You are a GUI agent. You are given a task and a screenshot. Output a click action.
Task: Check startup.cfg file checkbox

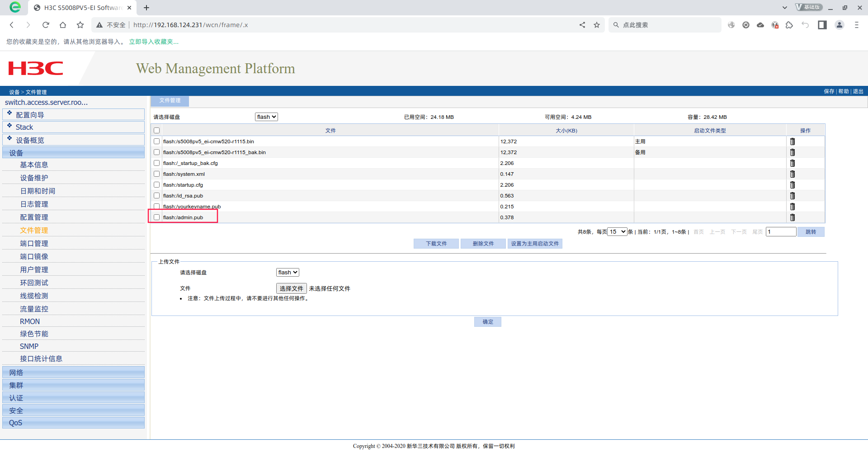pos(157,185)
